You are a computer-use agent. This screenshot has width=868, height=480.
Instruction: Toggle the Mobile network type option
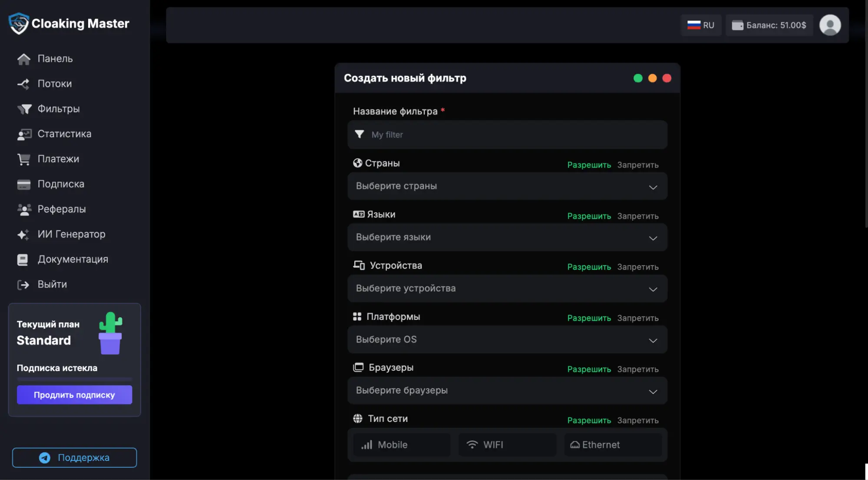coord(401,445)
